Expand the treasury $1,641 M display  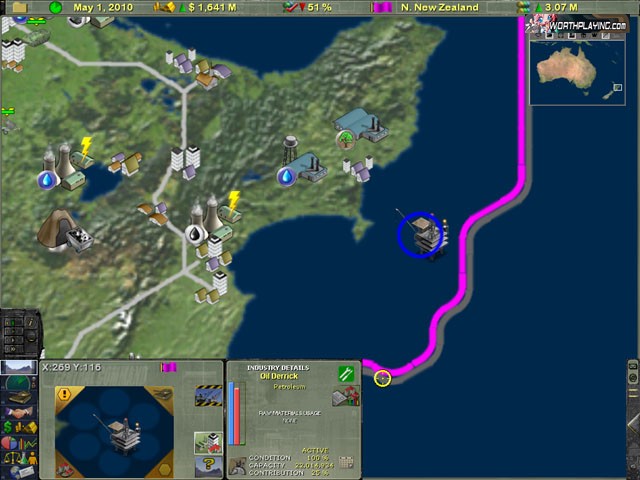[x=210, y=7]
